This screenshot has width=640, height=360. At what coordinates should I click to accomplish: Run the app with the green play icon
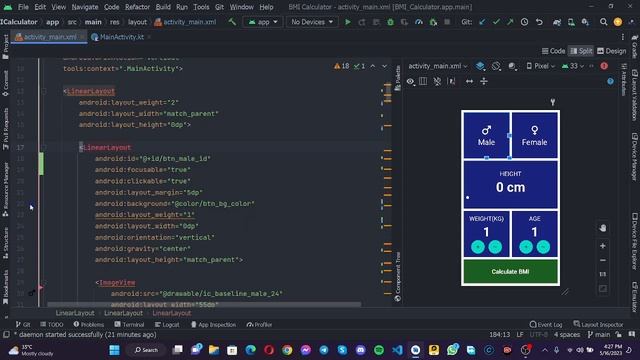point(348,22)
